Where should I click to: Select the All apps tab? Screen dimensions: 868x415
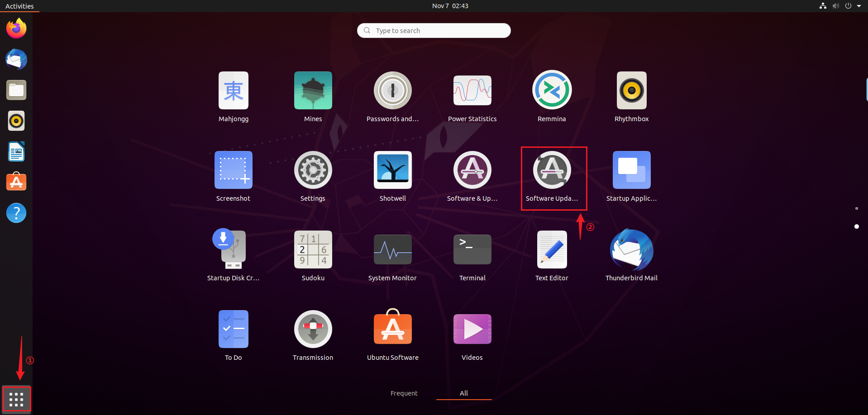tap(464, 393)
